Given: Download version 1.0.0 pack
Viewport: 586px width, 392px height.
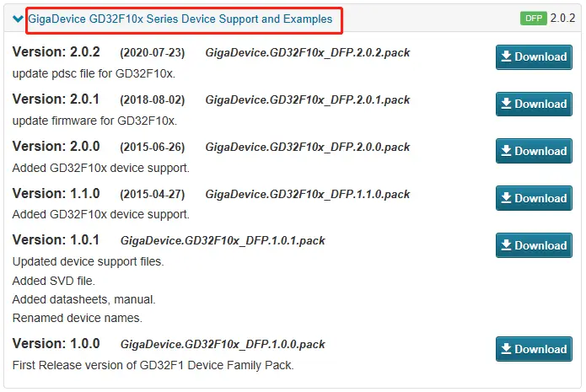Looking at the screenshot, I should click(534, 349).
